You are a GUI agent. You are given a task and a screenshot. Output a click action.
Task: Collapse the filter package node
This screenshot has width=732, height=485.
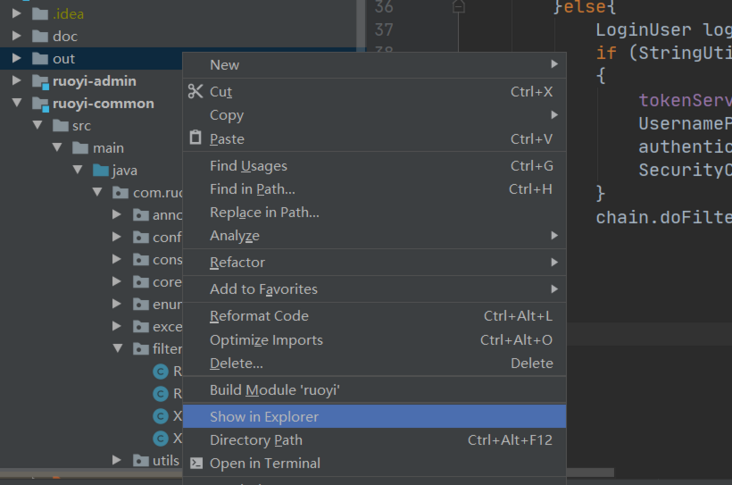pos(117,349)
